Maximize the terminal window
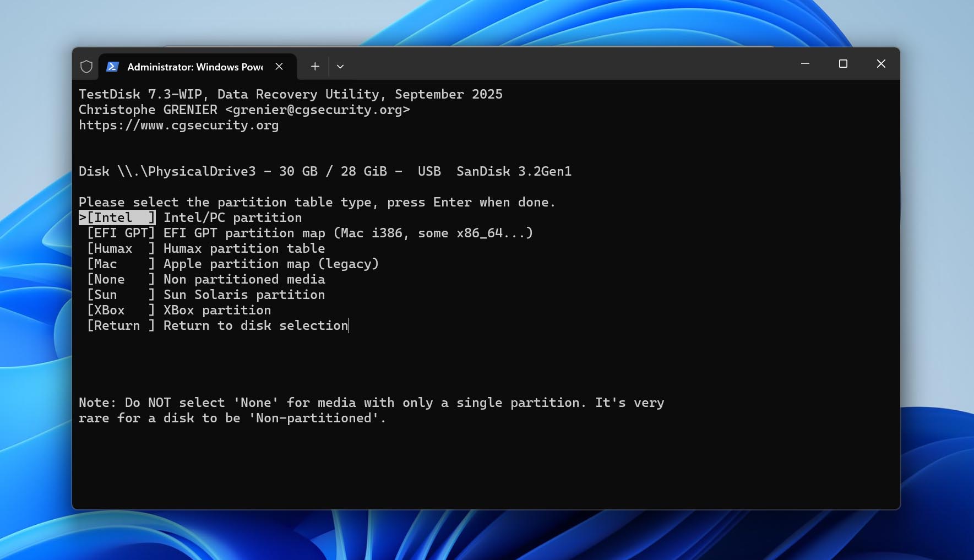The width and height of the screenshot is (974, 560). pos(843,64)
